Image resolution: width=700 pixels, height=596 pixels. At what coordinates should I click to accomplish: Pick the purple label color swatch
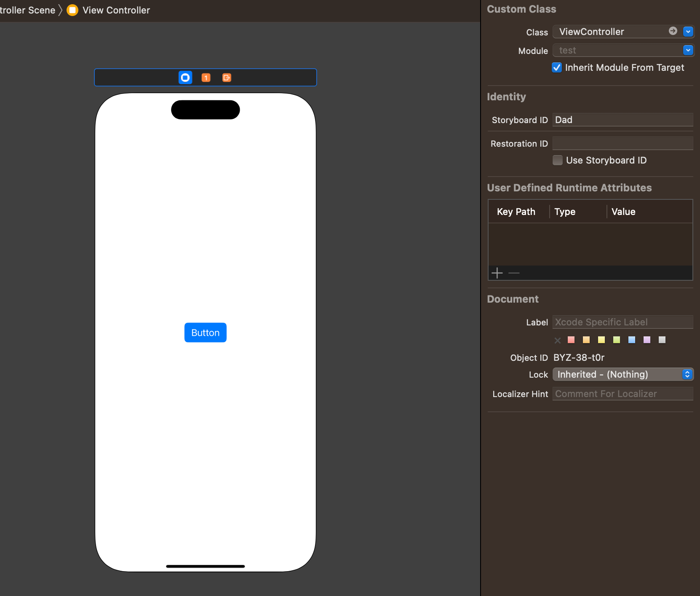647,340
